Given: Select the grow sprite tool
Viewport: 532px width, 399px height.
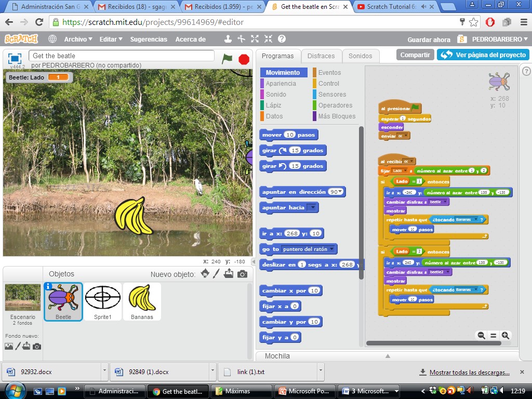Looking at the screenshot, I should click(254, 38).
